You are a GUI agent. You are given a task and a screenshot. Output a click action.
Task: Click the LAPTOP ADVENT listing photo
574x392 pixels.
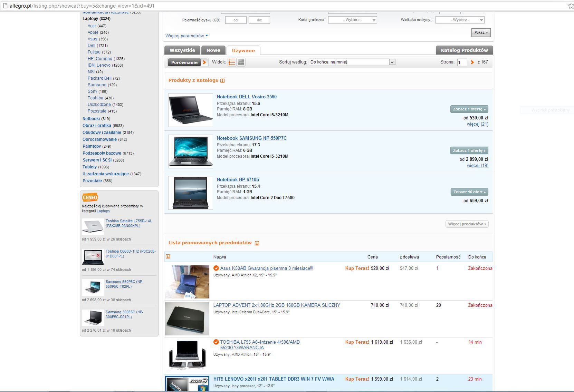coord(187,319)
